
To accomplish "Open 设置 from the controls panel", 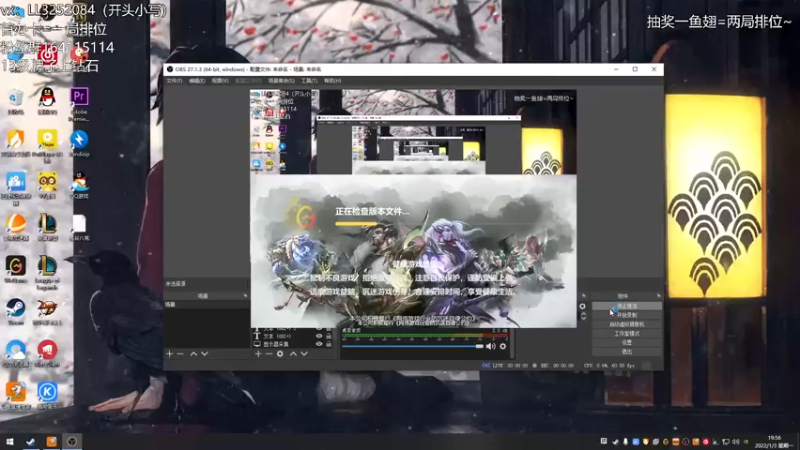I will [627, 342].
